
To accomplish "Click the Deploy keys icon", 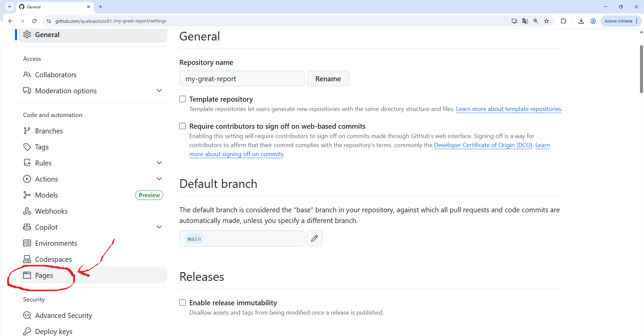I will click(27, 331).
